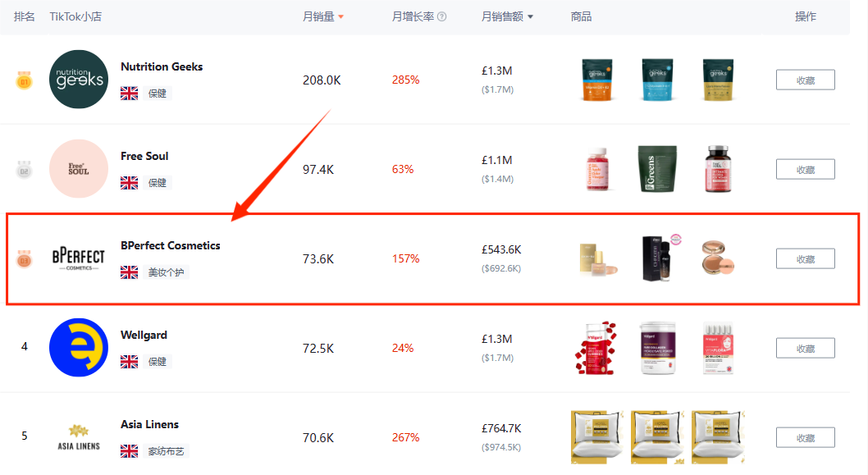Image resolution: width=868 pixels, height=475 pixels.
Task: Click the Wellgard blue and yellow logo
Action: pyautogui.click(x=79, y=348)
